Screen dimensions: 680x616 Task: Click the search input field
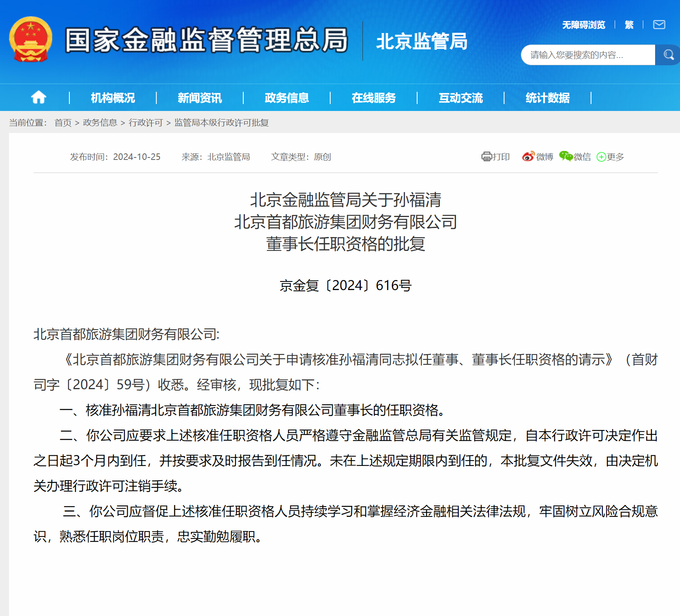point(588,55)
